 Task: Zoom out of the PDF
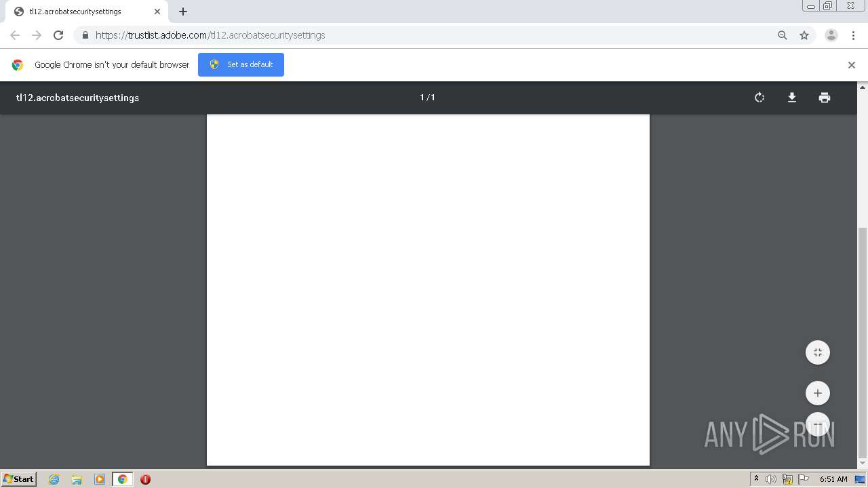coord(818,424)
